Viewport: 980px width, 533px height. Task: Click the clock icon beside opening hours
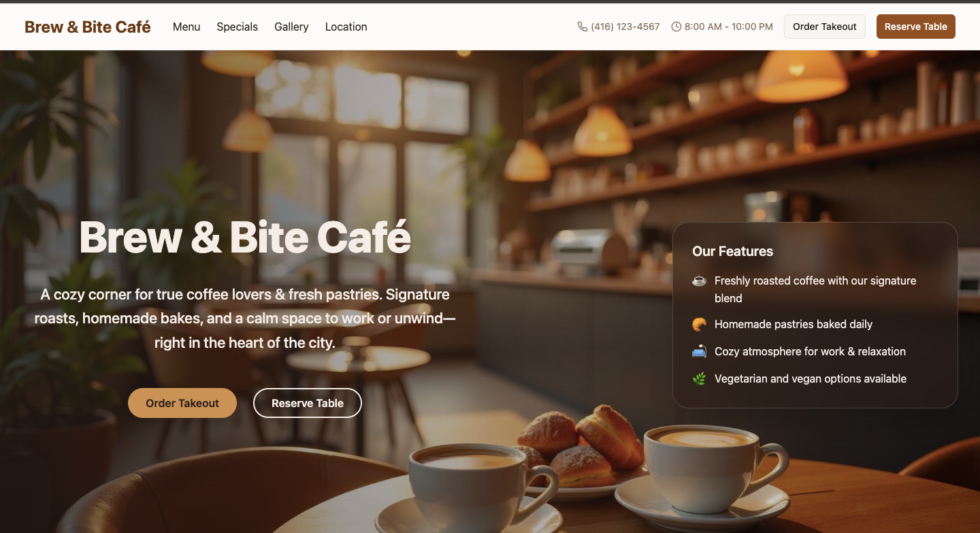click(x=676, y=27)
